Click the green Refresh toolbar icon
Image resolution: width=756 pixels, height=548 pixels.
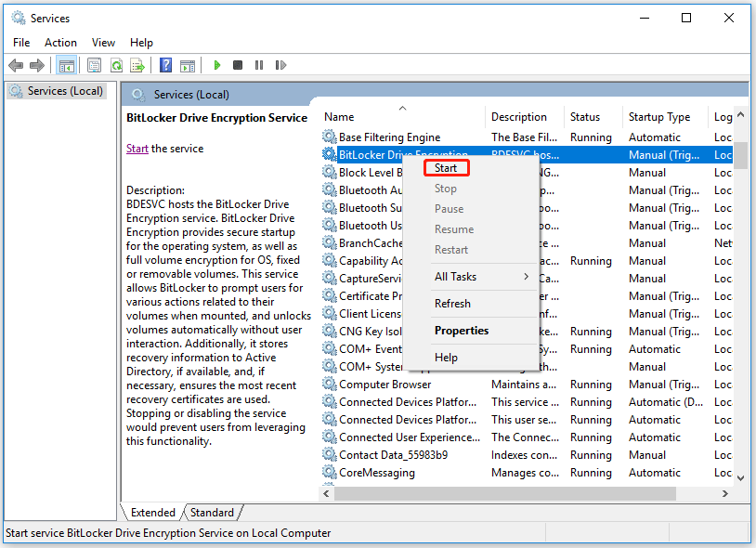point(116,65)
